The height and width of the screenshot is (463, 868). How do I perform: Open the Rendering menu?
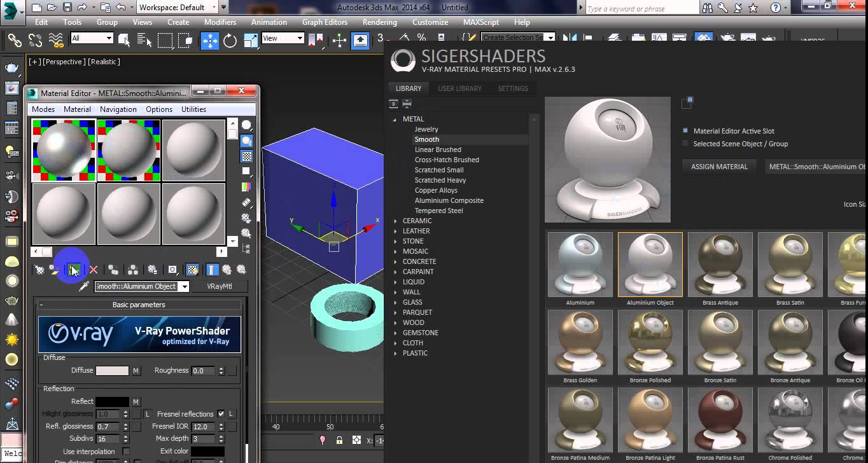(x=379, y=22)
